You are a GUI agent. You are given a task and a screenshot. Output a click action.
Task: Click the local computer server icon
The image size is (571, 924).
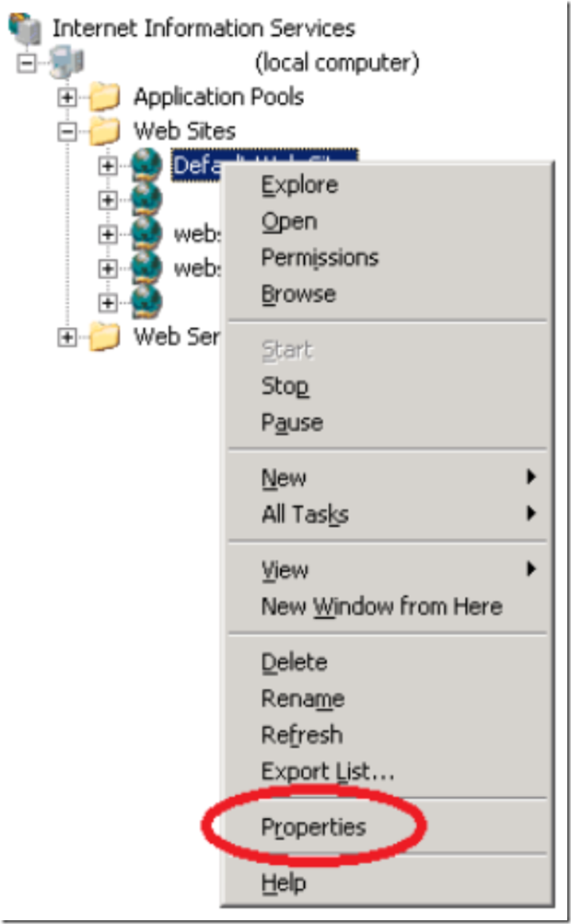[x=64, y=63]
